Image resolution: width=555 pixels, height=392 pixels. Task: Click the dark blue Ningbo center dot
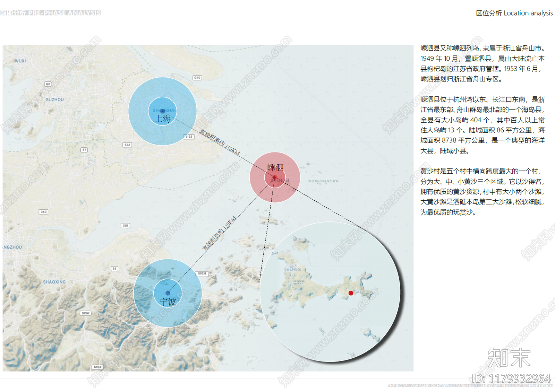(x=168, y=293)
